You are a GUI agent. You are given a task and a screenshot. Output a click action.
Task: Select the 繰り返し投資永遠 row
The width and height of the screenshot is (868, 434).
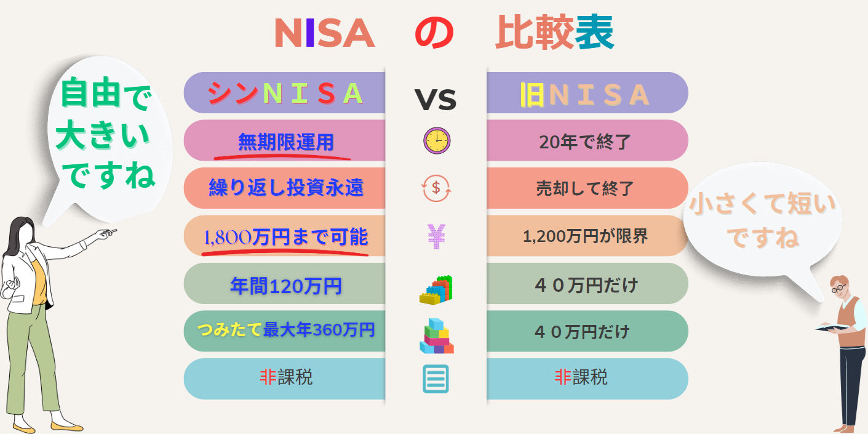click(x=285, y=188)
